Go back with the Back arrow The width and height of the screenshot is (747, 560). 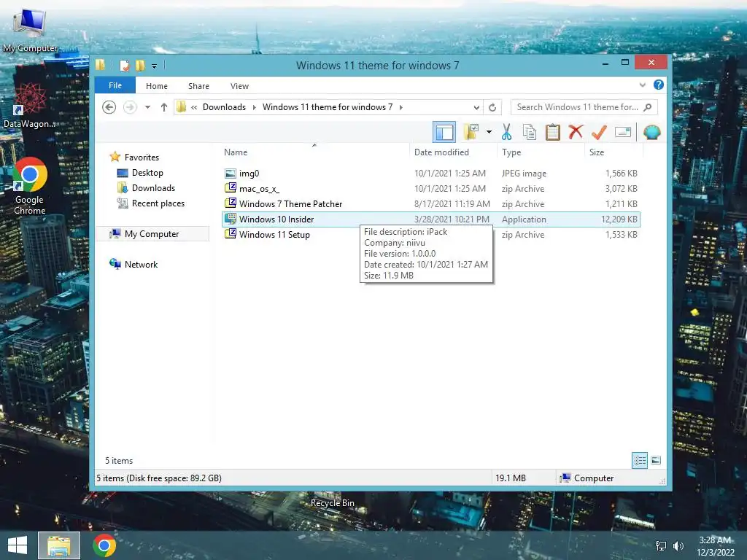[x=109, y=107]
